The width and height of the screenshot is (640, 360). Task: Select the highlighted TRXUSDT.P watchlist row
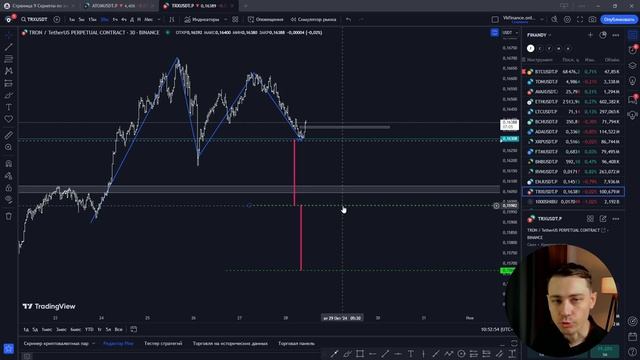573,191
